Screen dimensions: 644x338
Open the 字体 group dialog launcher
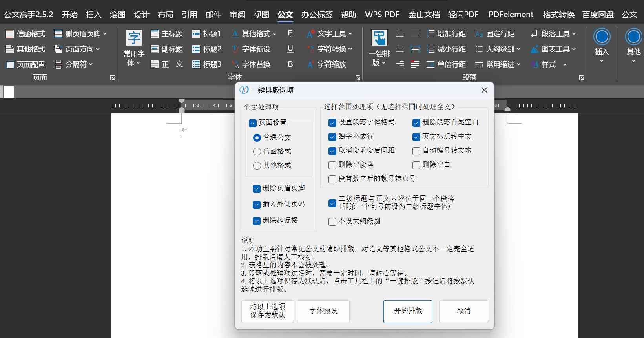point(358,78)
